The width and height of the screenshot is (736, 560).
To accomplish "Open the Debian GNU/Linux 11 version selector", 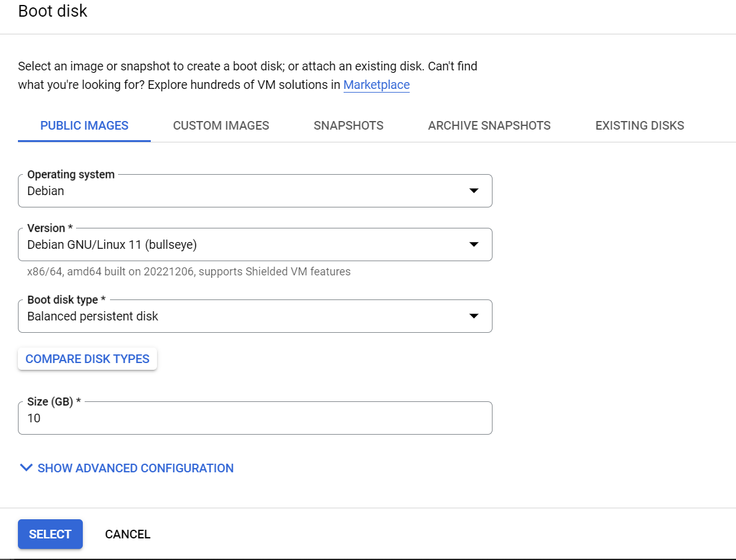I will 247,244.
